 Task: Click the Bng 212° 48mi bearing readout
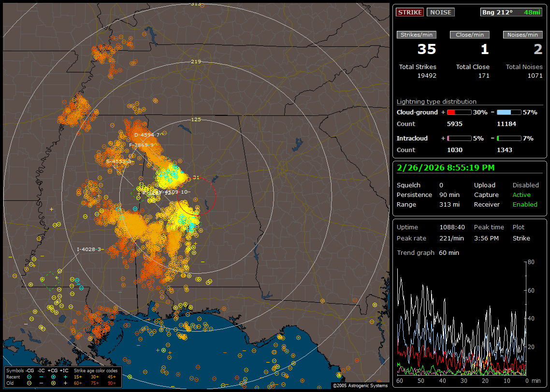(511, 12)
